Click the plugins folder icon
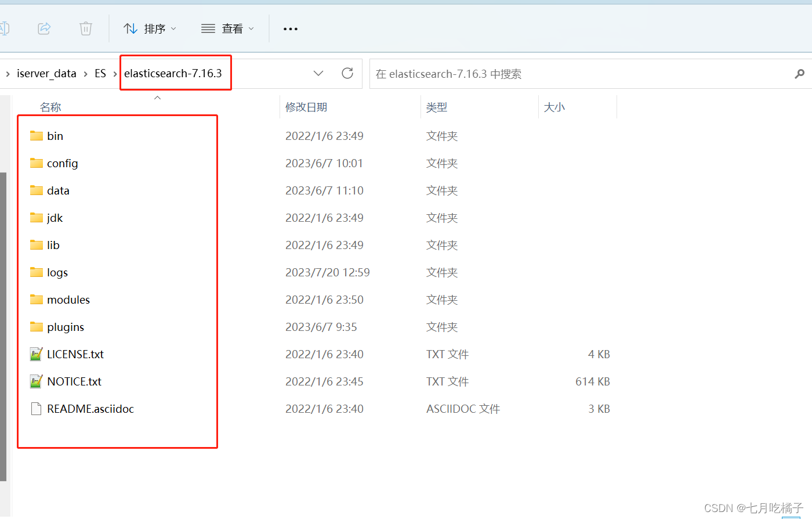Image resolution: width=812 pixels, height=519 pixels. (x=37, y=326)
